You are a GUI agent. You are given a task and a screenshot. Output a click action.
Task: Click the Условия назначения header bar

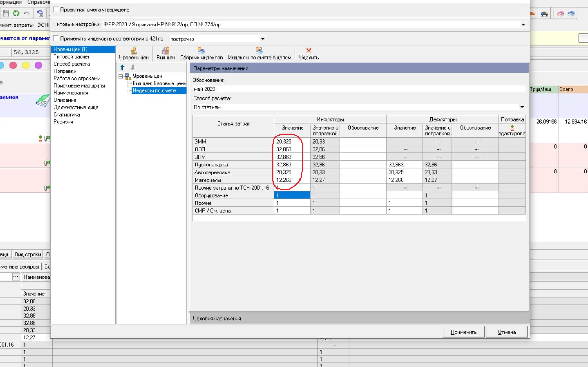tap(359, 319)
